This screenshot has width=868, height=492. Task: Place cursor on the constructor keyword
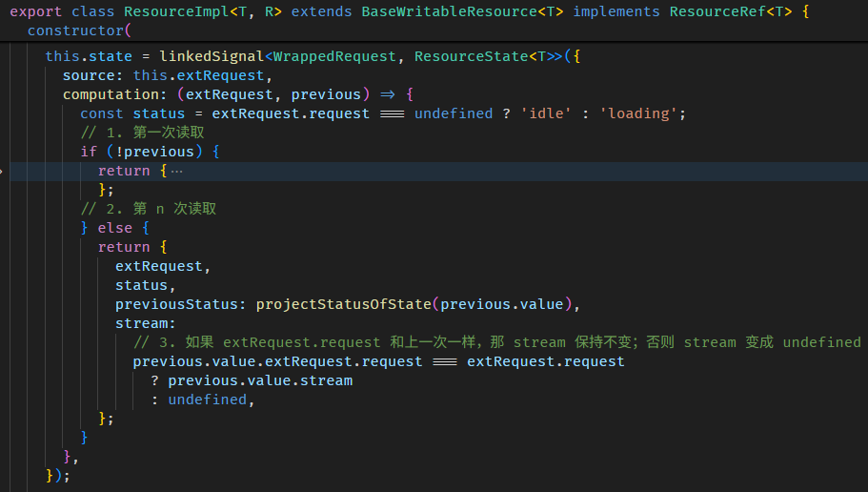pos(71,31)
